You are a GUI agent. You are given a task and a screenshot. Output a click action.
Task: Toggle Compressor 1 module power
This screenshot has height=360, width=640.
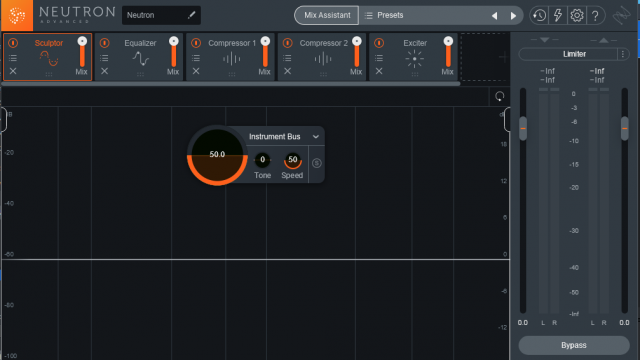[x=196, y=43]
